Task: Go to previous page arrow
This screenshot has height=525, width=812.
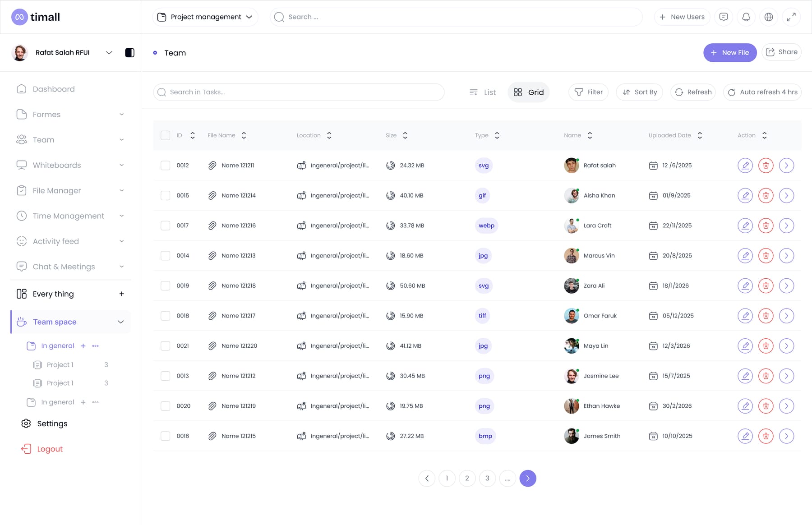Action: coord(427,479)
